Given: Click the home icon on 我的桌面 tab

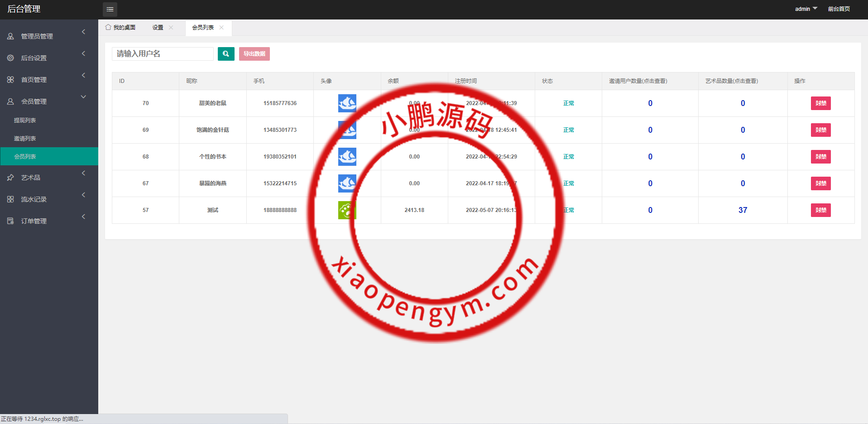Looking at the screenshot, I should (x=108, y=27).
